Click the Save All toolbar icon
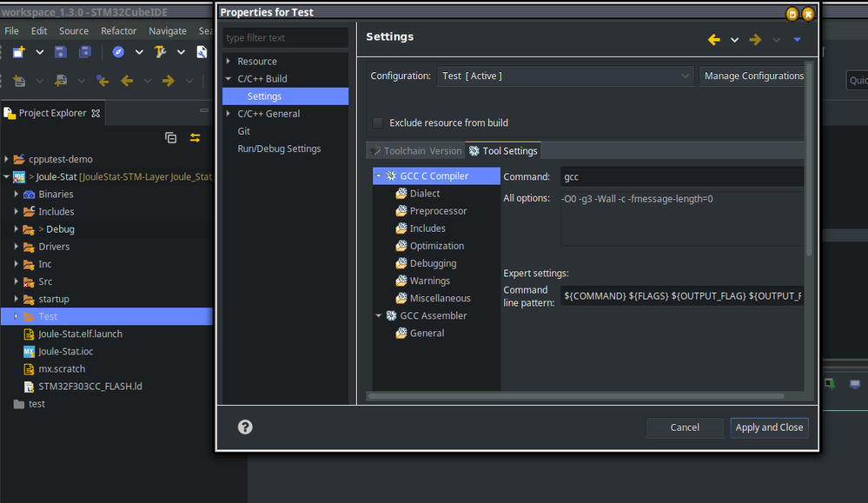 (x=84, y=52)
